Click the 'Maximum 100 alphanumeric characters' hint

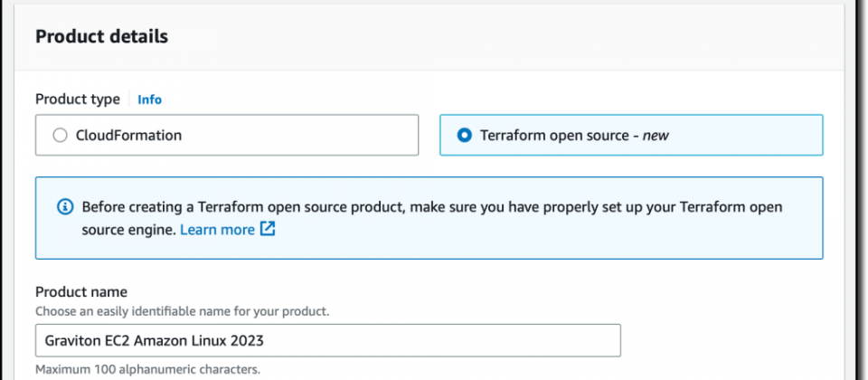pyautogui.click(x=147, y=369)
